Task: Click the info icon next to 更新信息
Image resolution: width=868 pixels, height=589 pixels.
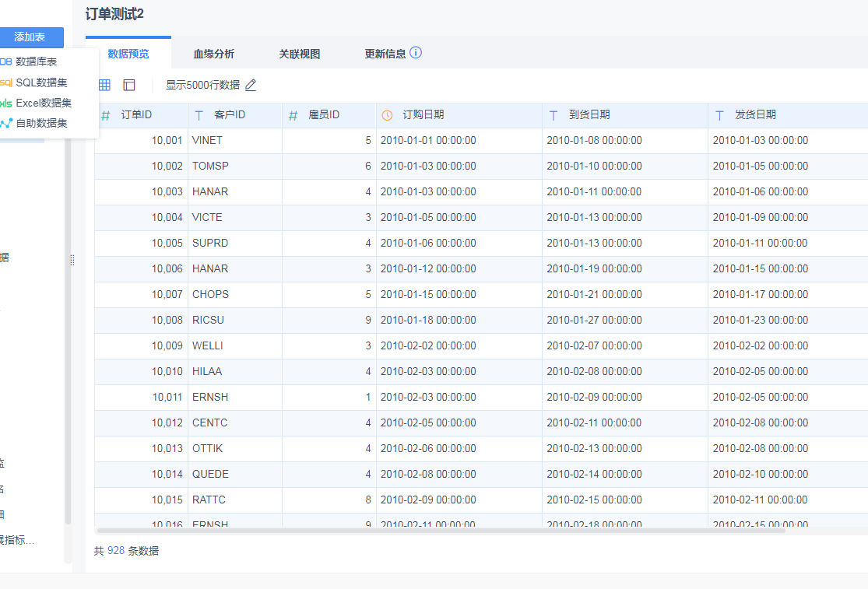Action: tap(416, 53)
